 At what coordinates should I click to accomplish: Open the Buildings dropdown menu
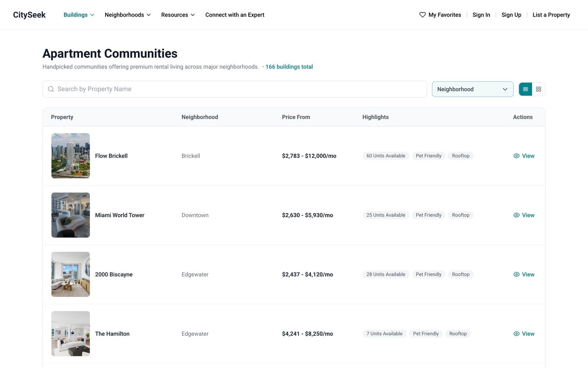pos(79,15)
